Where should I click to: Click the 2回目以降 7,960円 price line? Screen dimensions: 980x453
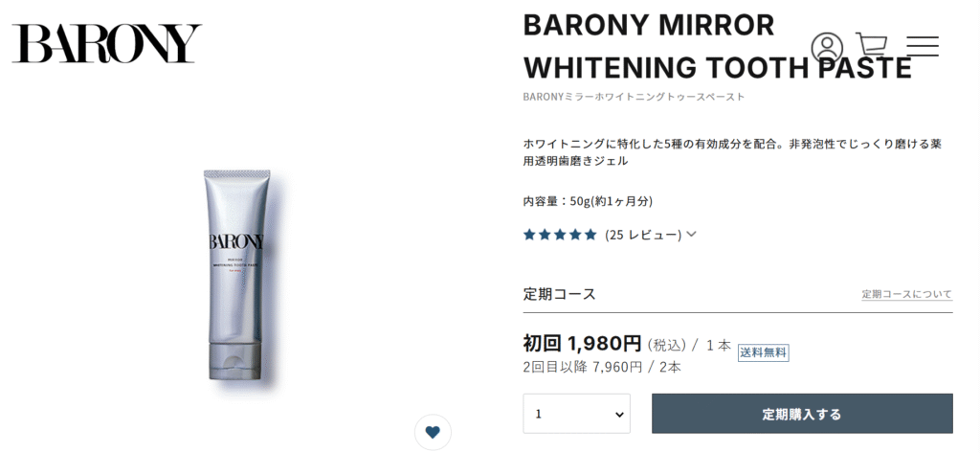[602, 367]
